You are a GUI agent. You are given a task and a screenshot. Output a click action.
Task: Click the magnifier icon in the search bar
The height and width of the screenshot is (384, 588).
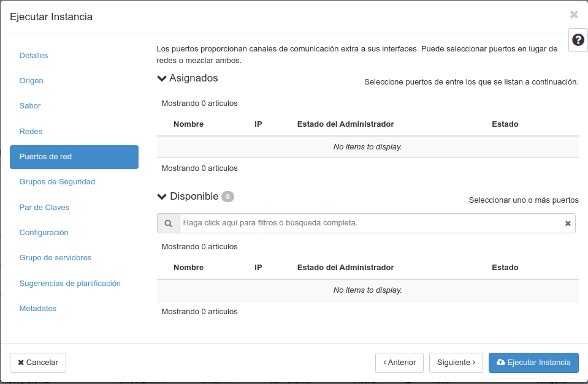168,223
